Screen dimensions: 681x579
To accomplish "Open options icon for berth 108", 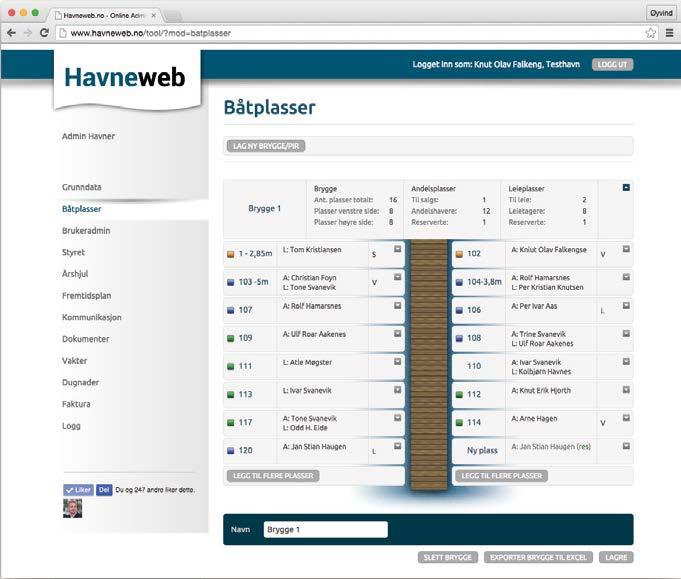I will [626, 334].
